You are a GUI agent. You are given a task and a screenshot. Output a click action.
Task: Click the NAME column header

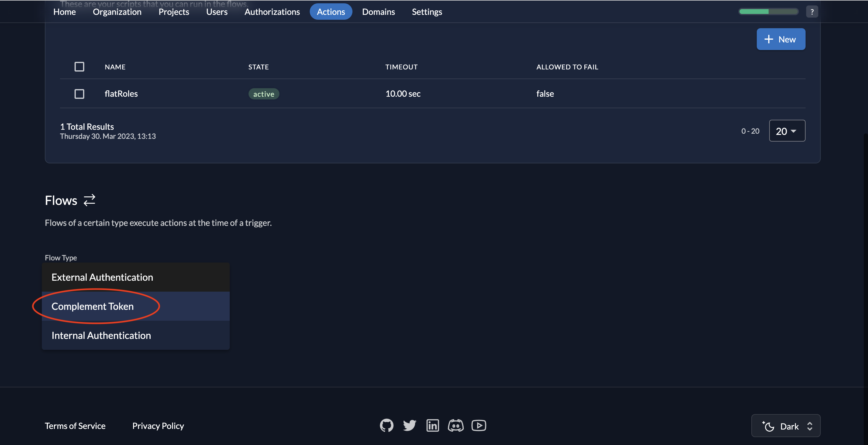[x=115, y=67]
